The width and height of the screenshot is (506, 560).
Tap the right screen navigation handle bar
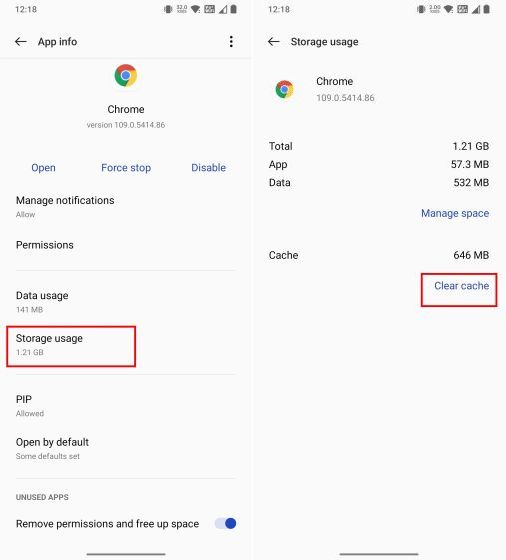pos(379,554)
